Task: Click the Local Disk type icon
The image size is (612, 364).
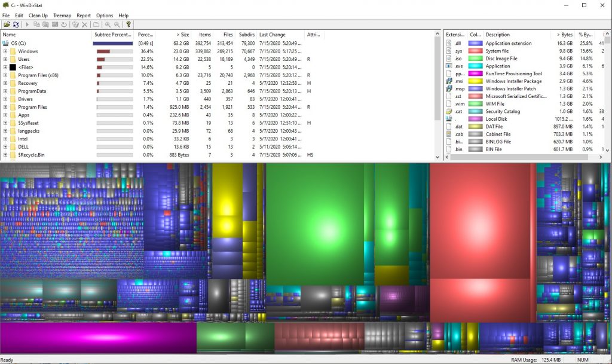Action: (x=449, y=118)
